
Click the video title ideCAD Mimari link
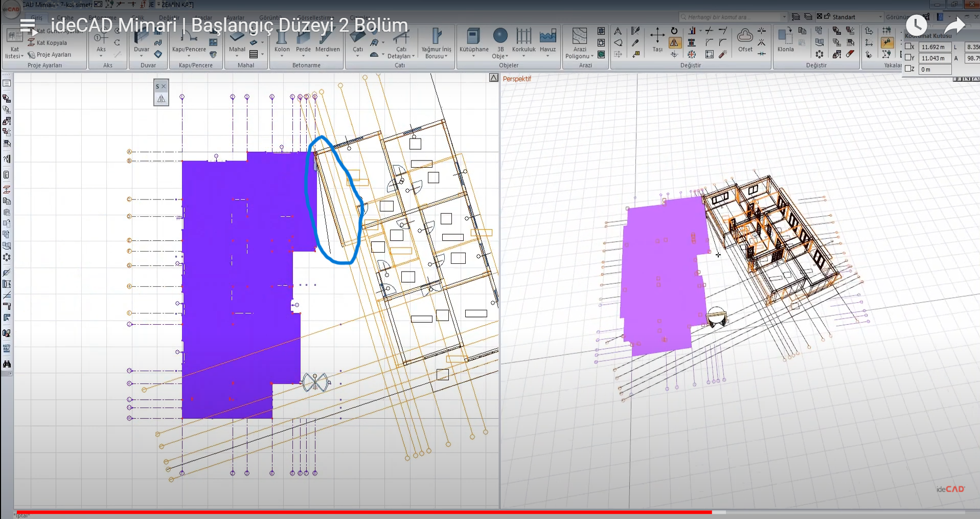[x=229, y=25]
